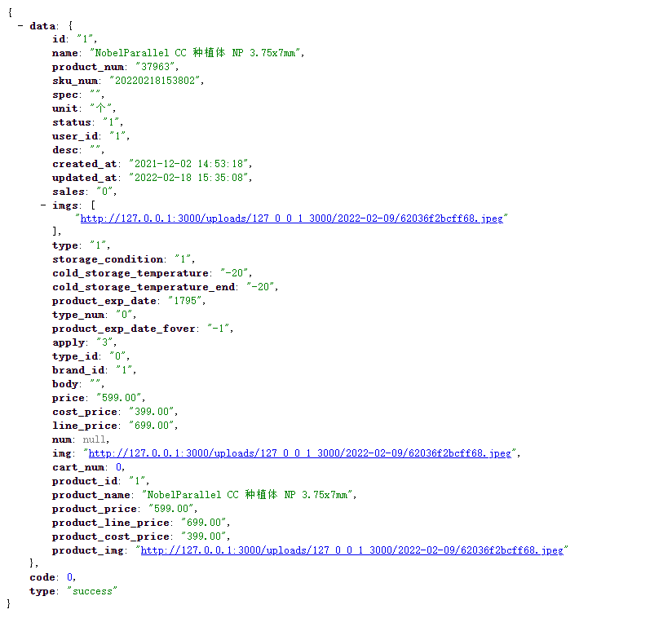
Task: Click the storage_condition key
Action: click(x=108, y=259)
